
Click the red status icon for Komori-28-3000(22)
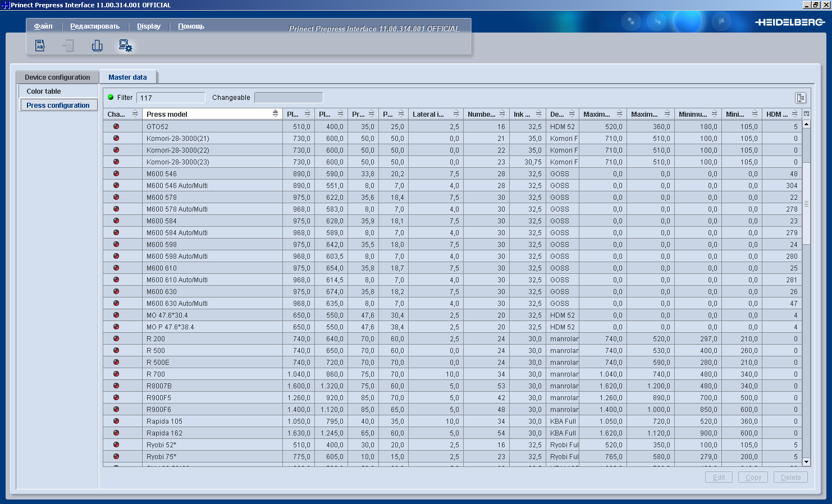tap(116, 150)
